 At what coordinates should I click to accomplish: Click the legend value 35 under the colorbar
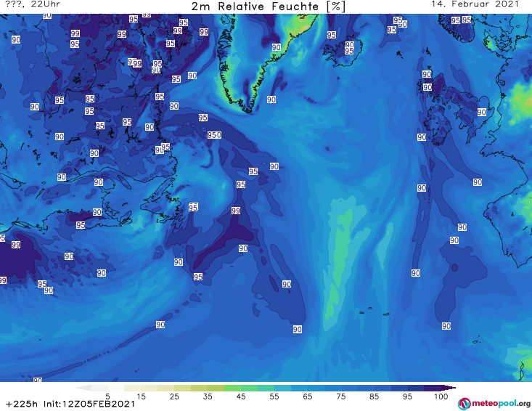(208, 396)
